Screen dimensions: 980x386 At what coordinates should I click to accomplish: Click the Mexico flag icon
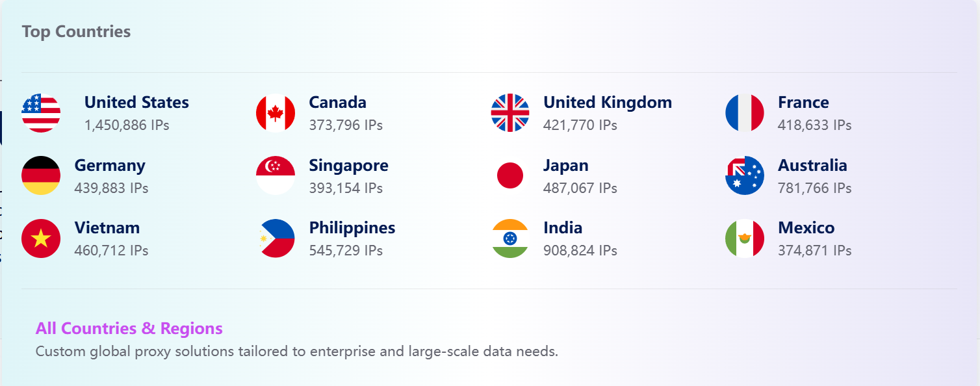tap(745, 238)
